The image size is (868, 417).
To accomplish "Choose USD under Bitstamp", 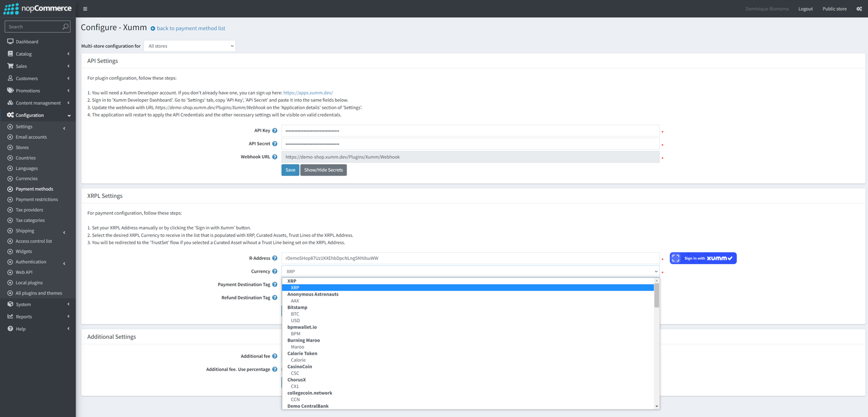I will pyautogui.click(x=468, y=320).
